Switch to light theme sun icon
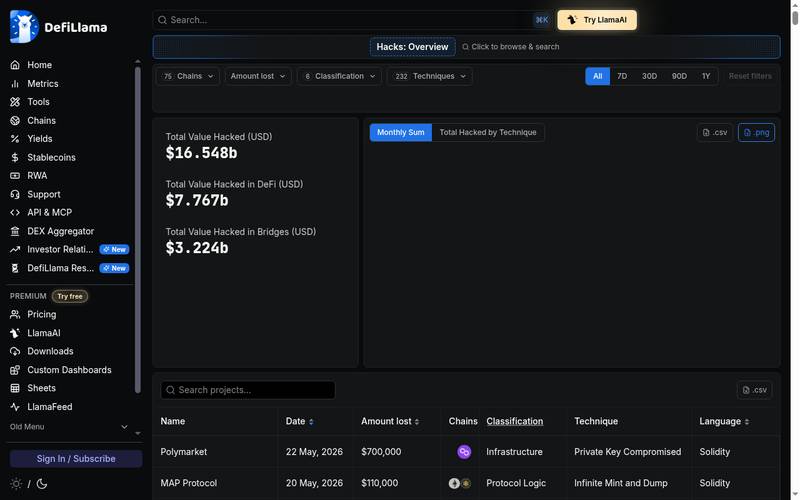800x500 pixels. click(16, 484)
